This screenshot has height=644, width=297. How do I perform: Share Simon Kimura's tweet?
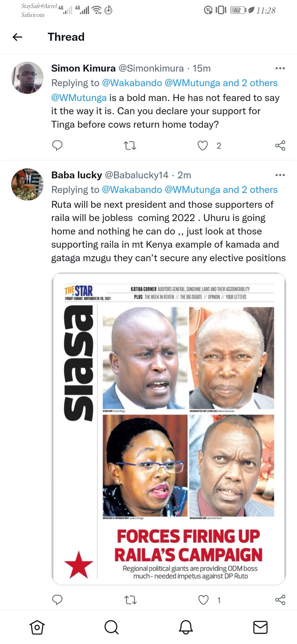coord(280,145)
